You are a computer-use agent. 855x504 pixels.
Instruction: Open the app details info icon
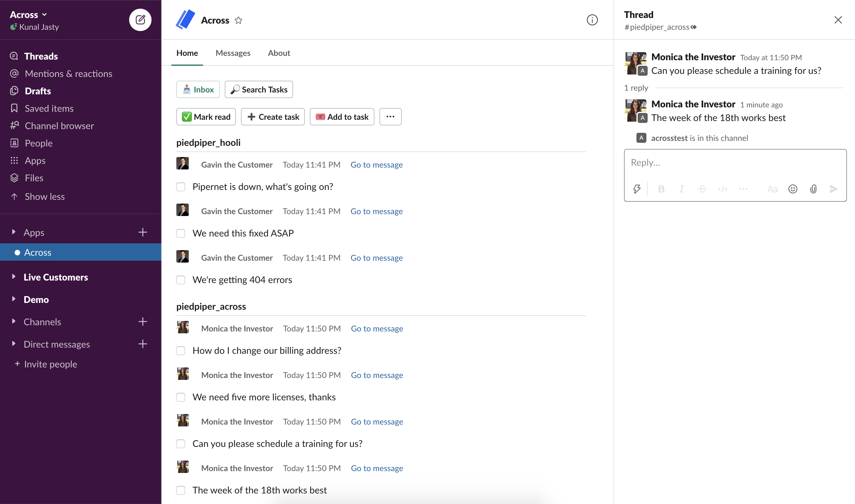tap(592, 20)
